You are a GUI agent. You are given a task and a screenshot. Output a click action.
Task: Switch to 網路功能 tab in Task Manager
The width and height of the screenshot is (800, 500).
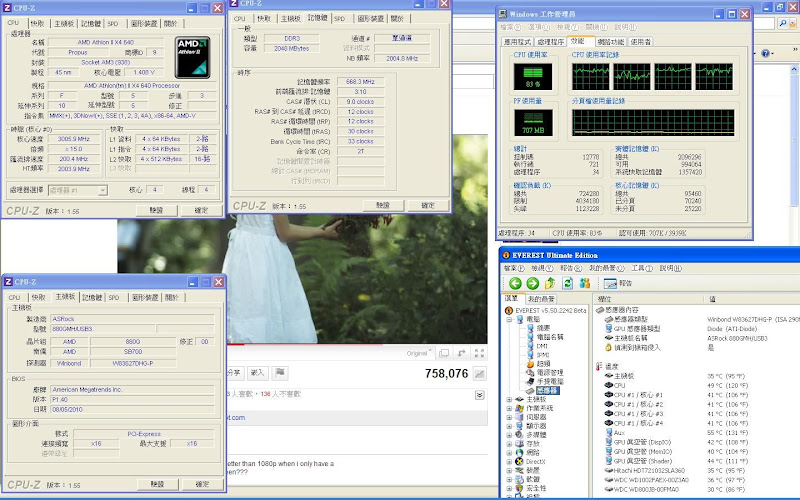click(x=611, y=42)
